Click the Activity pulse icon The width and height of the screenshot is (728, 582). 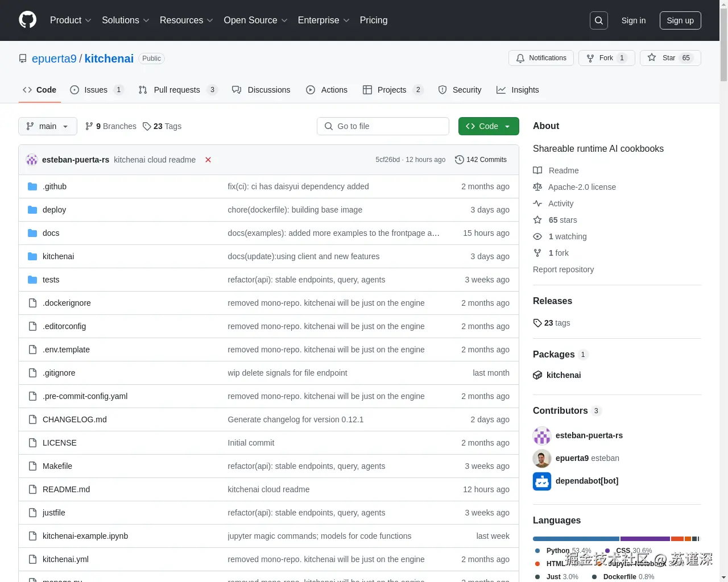(x=537, y=203)
